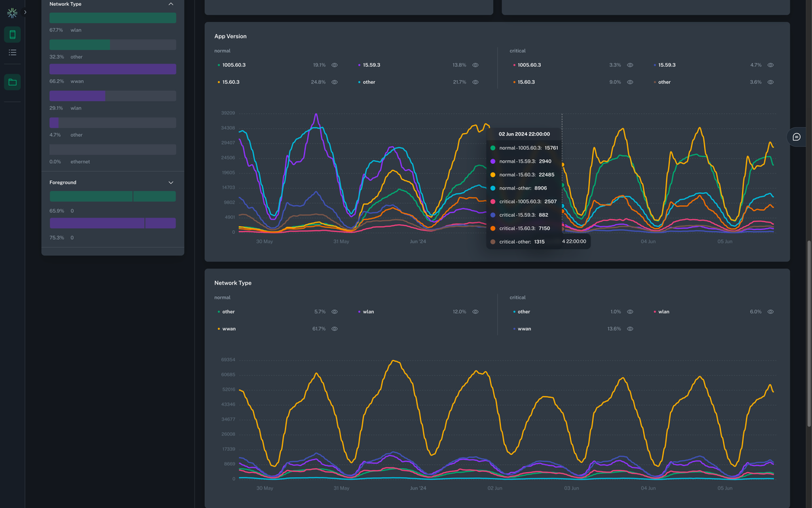Click the purple wwan 66.2% filter bar
The image size is (812, 508).
113,69
